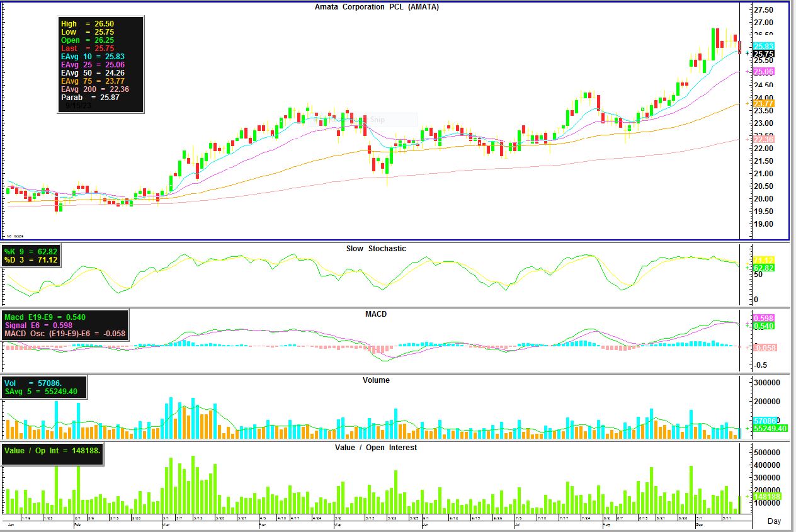
Task: Click the 27.50 price axis label
Action: click(763, 11)
